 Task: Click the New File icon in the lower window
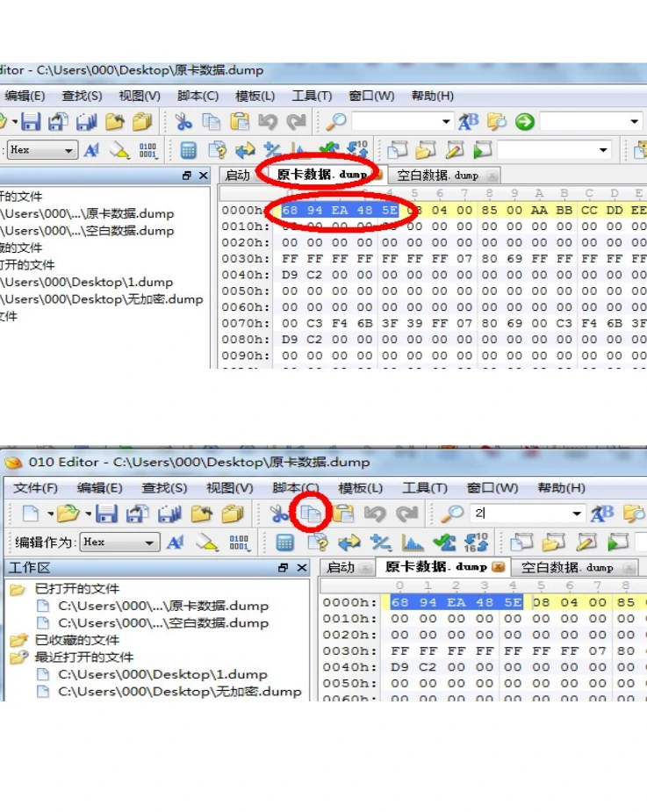click(31, 514)
